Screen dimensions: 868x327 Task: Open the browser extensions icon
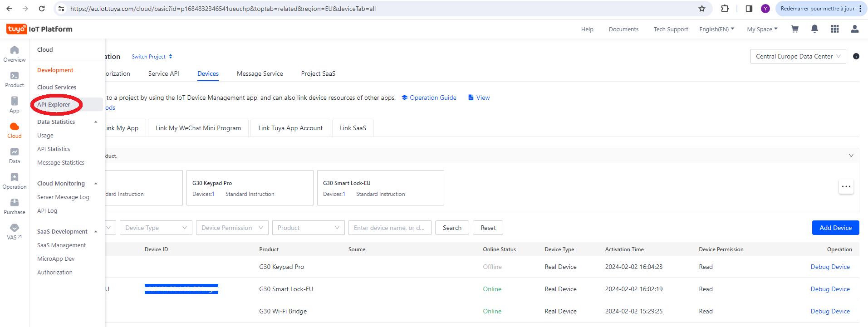pyautogui.click(x=725, y=9)
